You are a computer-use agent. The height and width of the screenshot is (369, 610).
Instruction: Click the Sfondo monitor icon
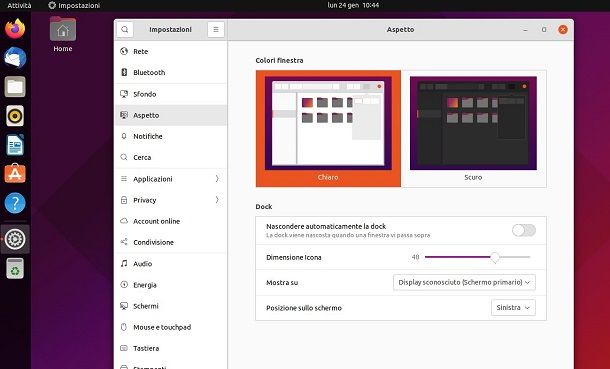[x=124, y=94]
